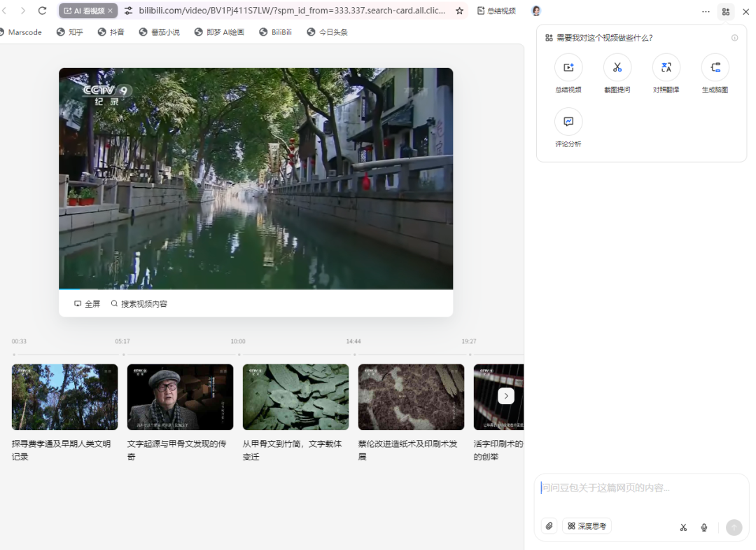Click the paperclip attachment icon
756x550 pixels.
(549, 526)
